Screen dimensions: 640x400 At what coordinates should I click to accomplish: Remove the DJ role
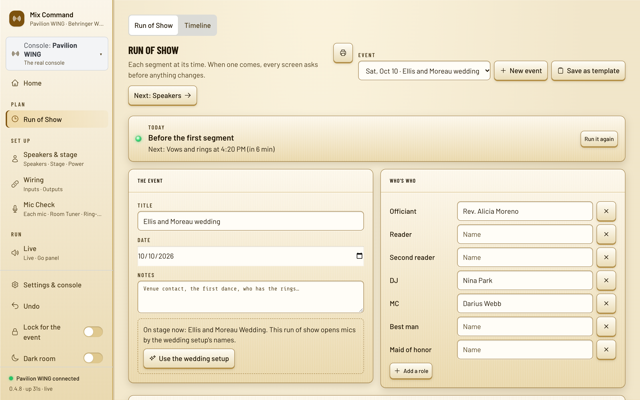point(606,280)
